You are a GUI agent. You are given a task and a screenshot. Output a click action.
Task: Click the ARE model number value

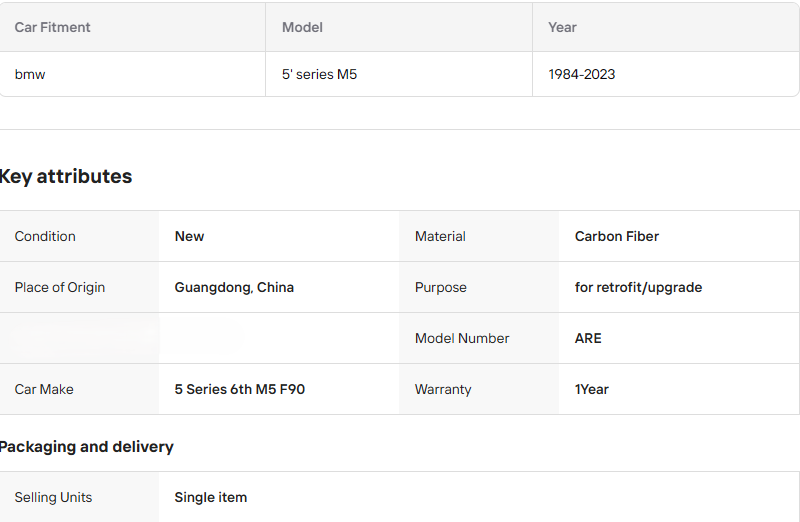pyautogui.click(x=588, y=338)
